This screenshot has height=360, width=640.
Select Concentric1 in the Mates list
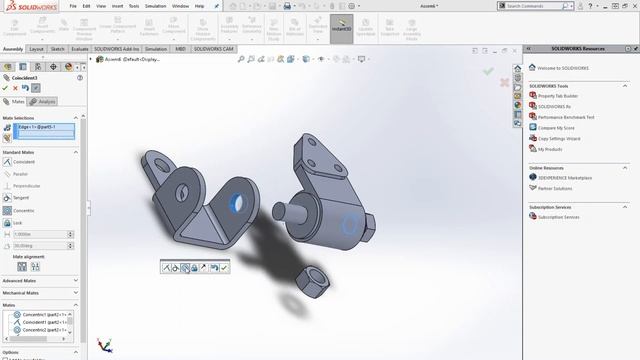pyautogui.click(x=40, y=315)
